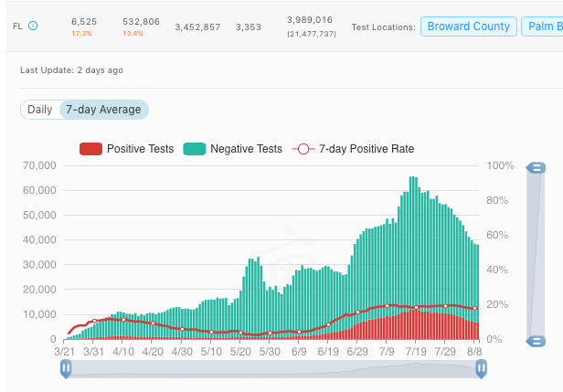Open Broward County test locations
Viewport: 563px width, 392px height.
coord(469,26)
